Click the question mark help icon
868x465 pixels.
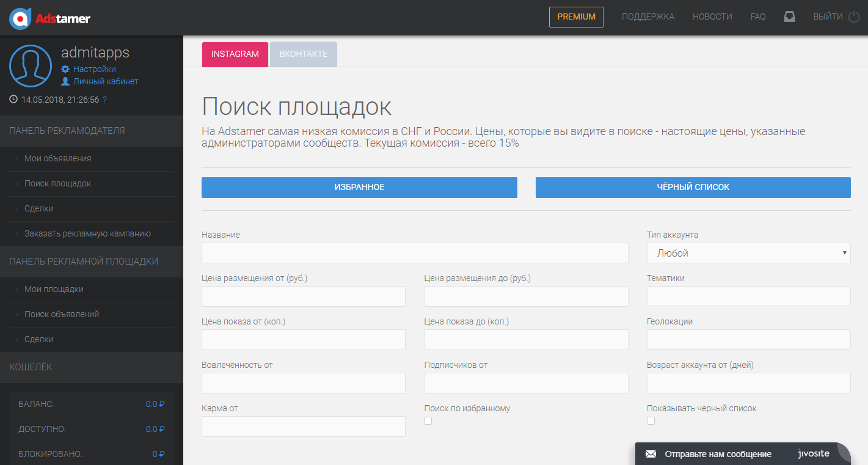(104, 99)
